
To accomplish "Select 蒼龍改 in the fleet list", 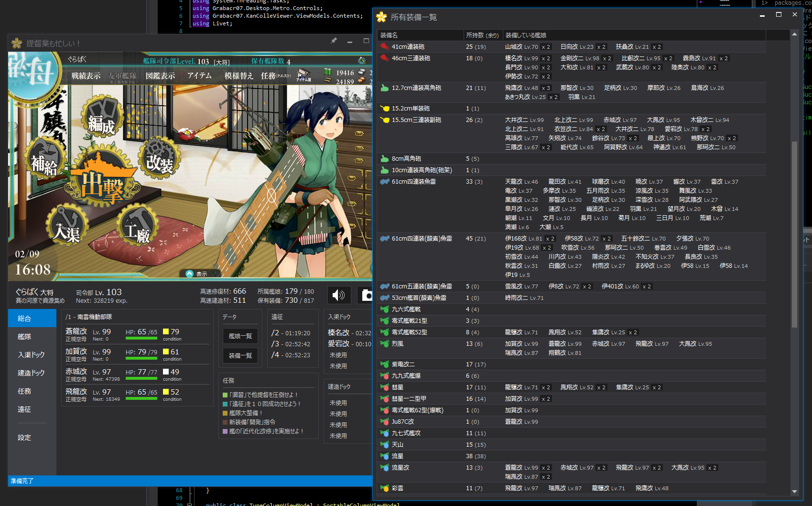I will (137, 334).
